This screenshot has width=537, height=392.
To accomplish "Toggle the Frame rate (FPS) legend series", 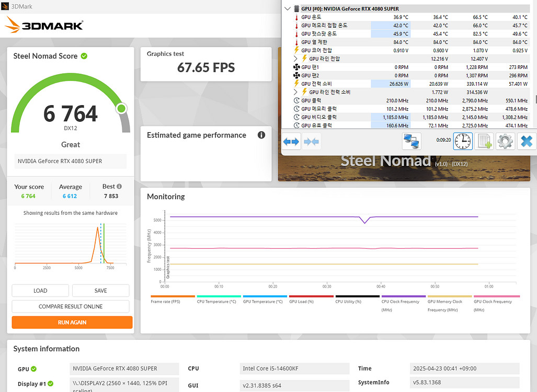I will [x=173, y=299].
